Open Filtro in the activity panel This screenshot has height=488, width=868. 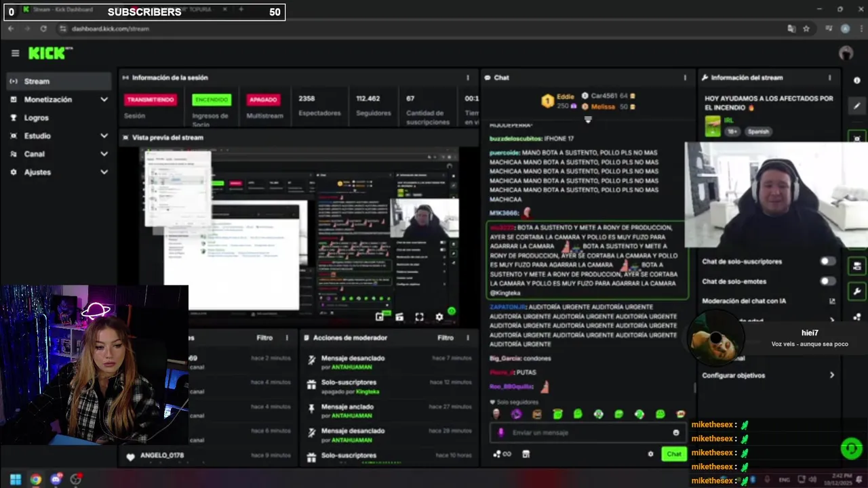264,338
